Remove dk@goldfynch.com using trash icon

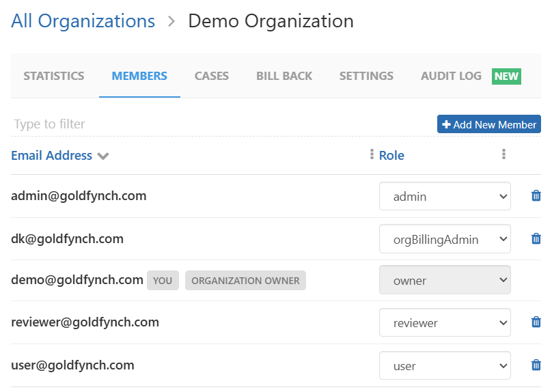click(536, 238)
